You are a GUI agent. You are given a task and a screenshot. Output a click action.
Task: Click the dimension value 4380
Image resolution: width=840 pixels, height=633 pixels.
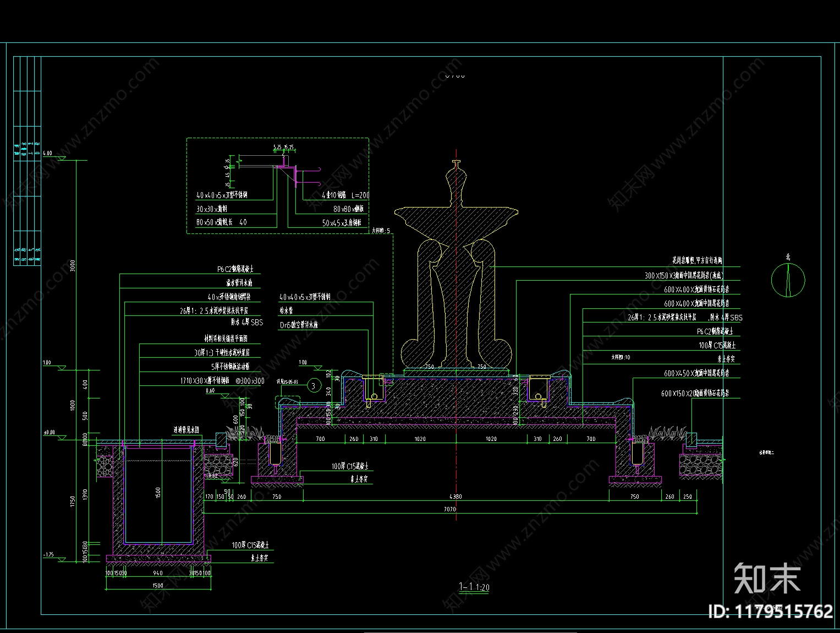click(455, 496)
